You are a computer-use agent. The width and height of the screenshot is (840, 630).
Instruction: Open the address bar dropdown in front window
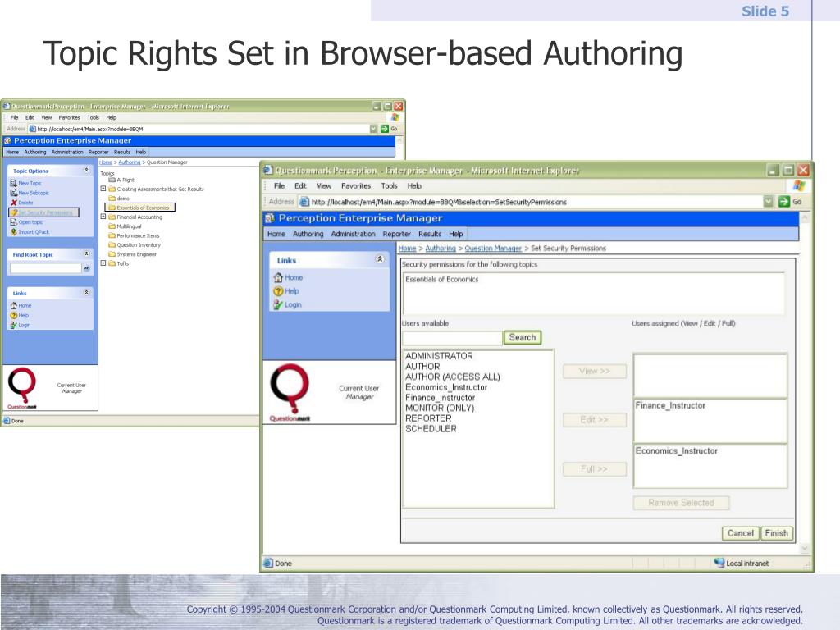(x=768, y=202)
